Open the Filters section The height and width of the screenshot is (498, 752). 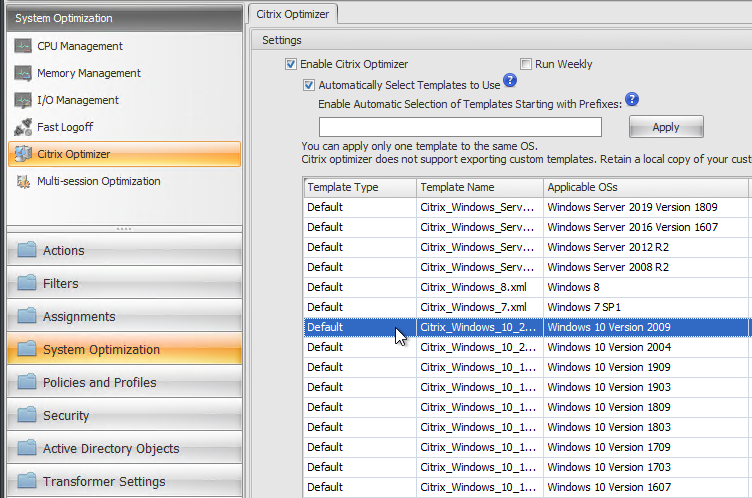125,283
